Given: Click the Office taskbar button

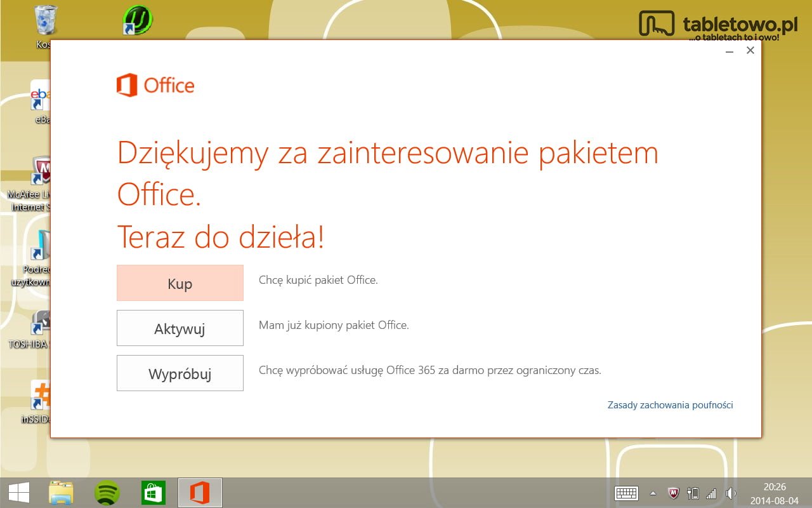Looking at the screenshot, I should point(200,493).
